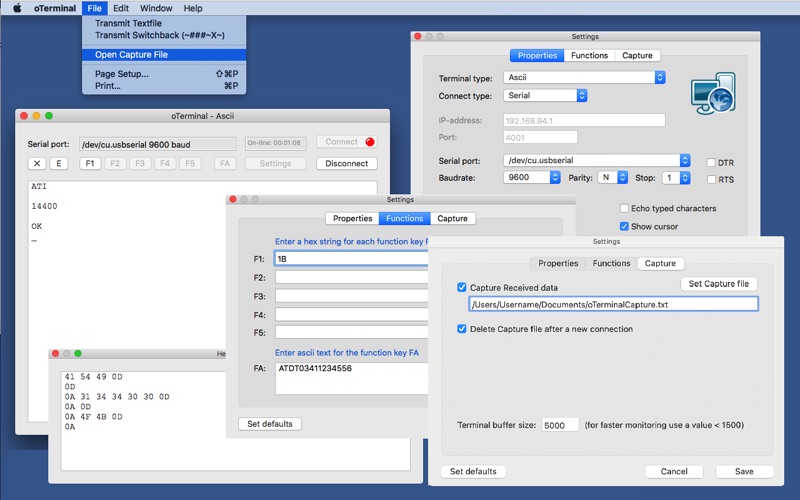Choose Print from File menu
The width and height of the screenshot is (800, 500).
pyautogui.click(x=164, y=86)
